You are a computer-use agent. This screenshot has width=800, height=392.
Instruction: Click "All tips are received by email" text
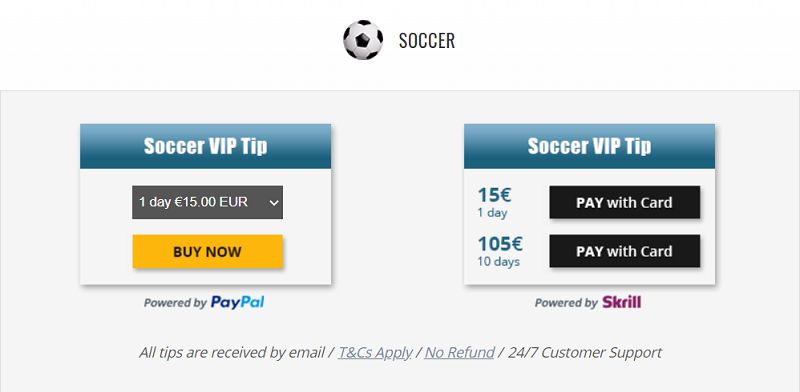(x=232, y=352)
